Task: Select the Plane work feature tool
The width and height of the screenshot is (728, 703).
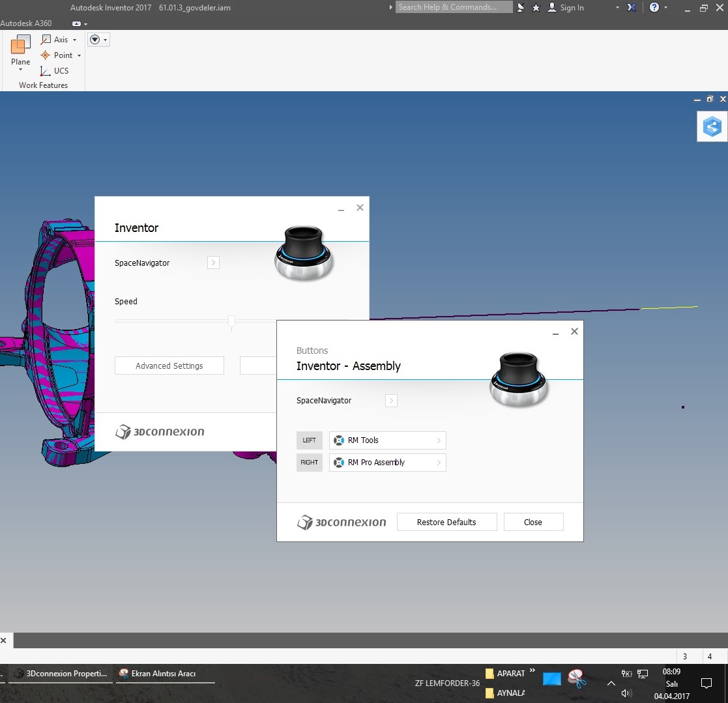Action: (20, 50)
